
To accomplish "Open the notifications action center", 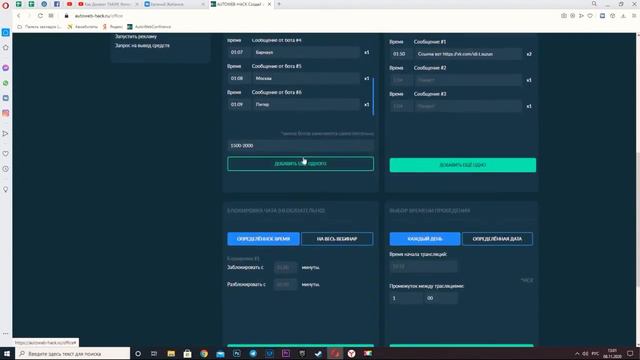I will click(x=631, y=353).
